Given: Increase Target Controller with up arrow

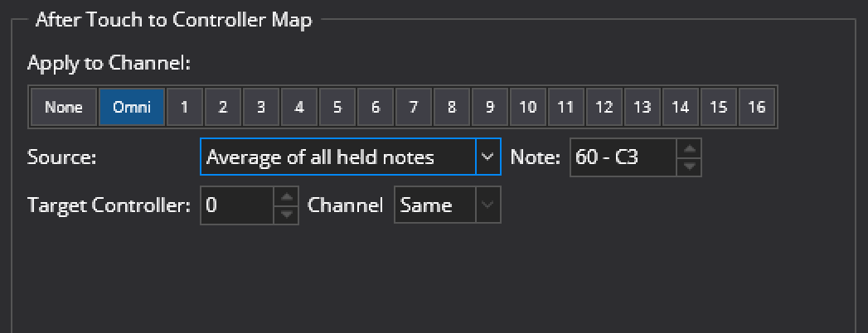Looking at the screenshot, I should [285, 197].
